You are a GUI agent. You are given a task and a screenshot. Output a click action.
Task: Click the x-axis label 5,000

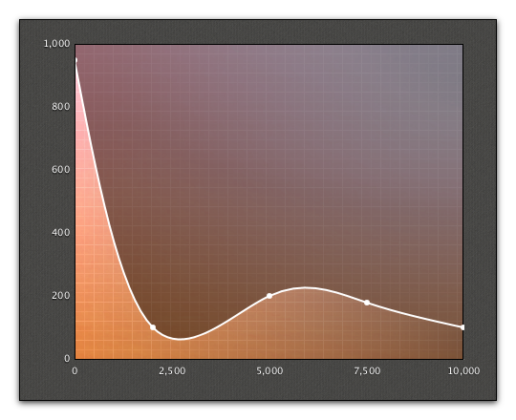point(269,371)
